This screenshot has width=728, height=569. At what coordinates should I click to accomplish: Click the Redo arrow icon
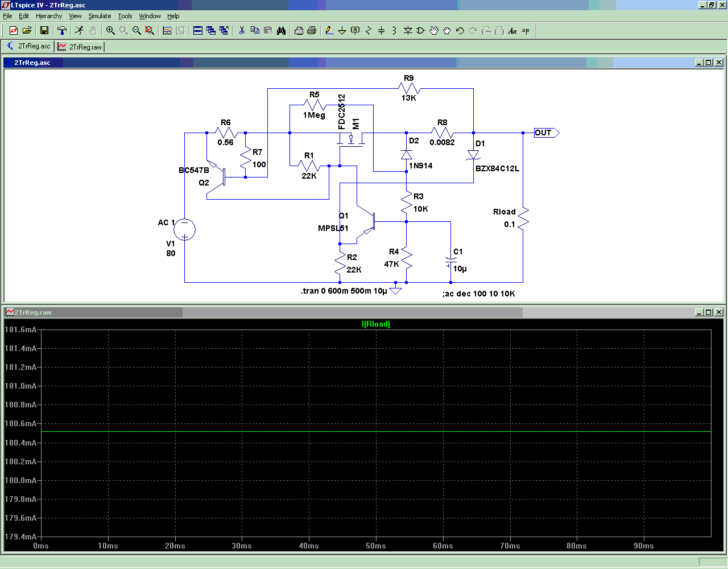pyautogui.click(x=473, y=30)
